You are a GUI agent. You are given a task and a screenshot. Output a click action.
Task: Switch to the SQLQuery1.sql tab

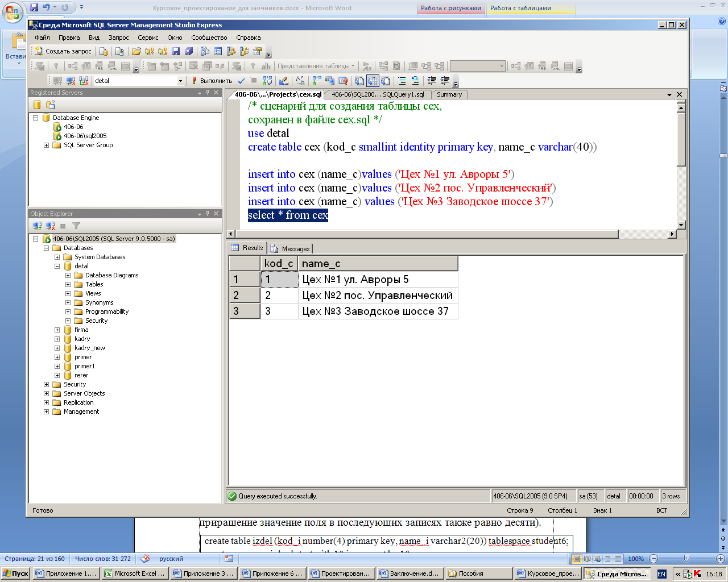[378, 94]
